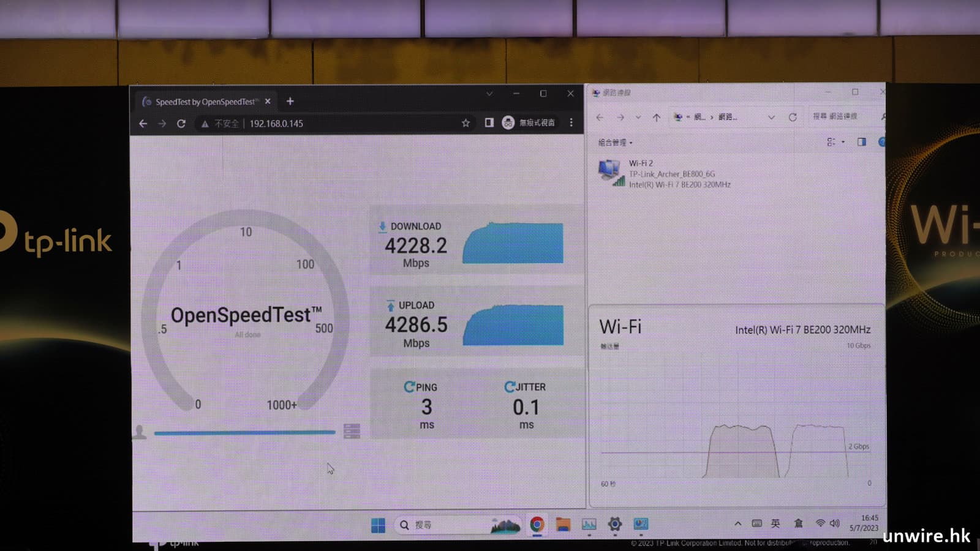Image resolution: width=980 pixels, height=551 pixels.
Task: Navigate up one folder level in Explorer
Action: [657, 117]
